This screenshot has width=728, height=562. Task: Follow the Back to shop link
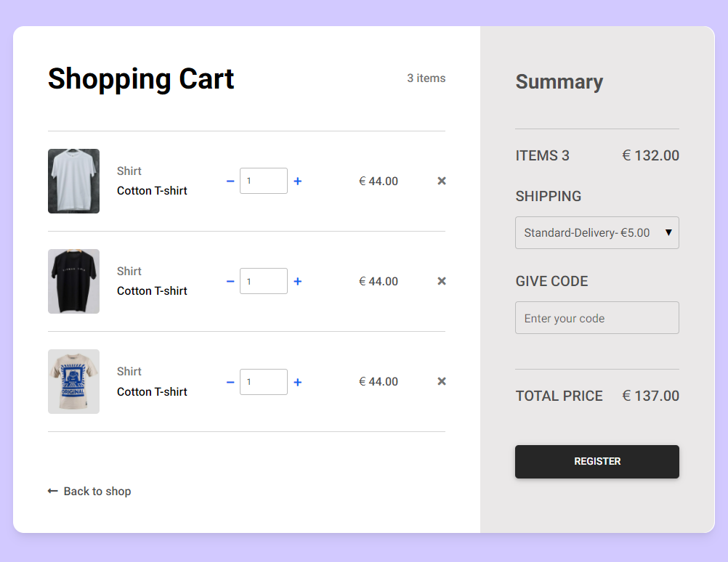97,491
